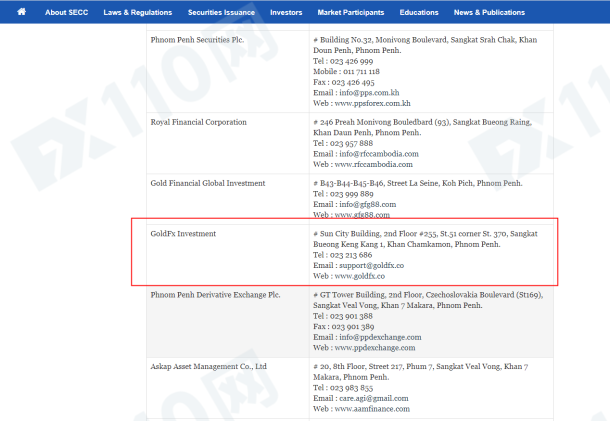Click the Mobile 011 711 118 line
Image resolution: width=610 pixels, height=421 pixels.
tap(346, 72)
